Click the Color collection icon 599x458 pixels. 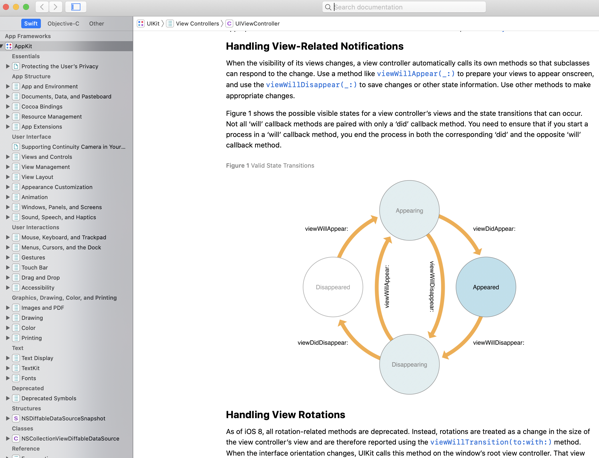point(16,328)
